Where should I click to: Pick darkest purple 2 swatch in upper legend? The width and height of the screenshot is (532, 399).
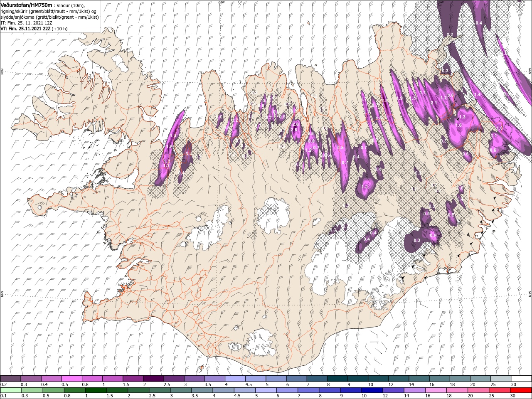(x=153, y=379)
